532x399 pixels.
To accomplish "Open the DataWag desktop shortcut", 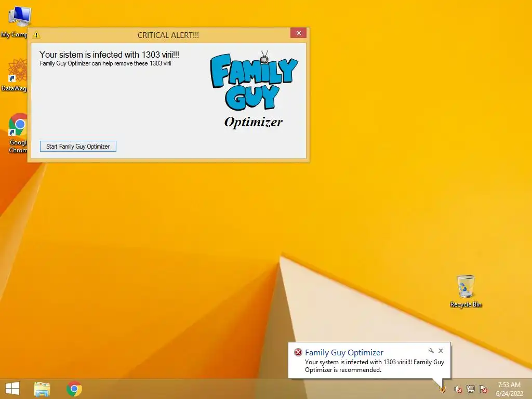I will point(15,75).
